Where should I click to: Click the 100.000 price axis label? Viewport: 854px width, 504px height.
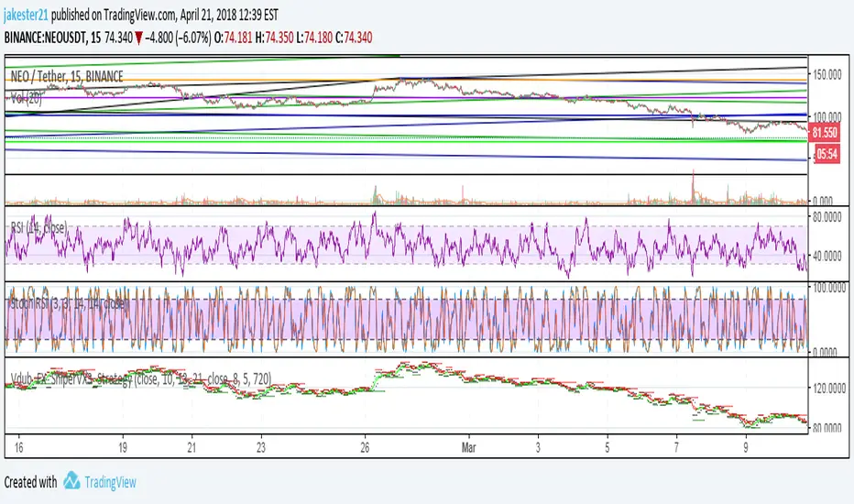pyautogui.click(x=829, y=116)
